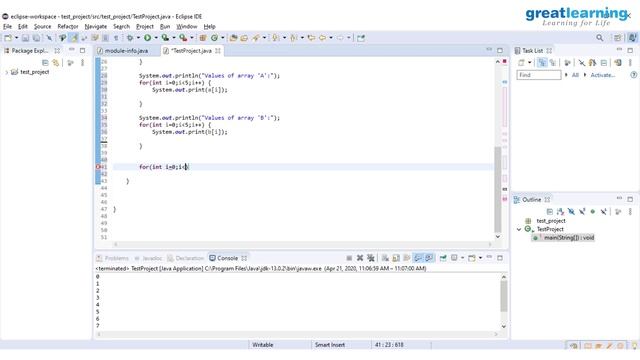This screenshot has height=360, width=640.
Task: Click the Writable status bar entry
Action: click(x=263, y=345)
